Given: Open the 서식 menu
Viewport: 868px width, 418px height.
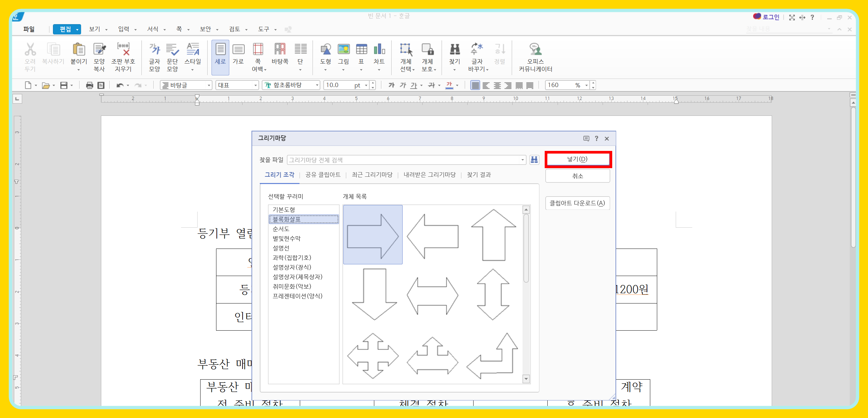Looking at the screenshot, I should 153,29.
